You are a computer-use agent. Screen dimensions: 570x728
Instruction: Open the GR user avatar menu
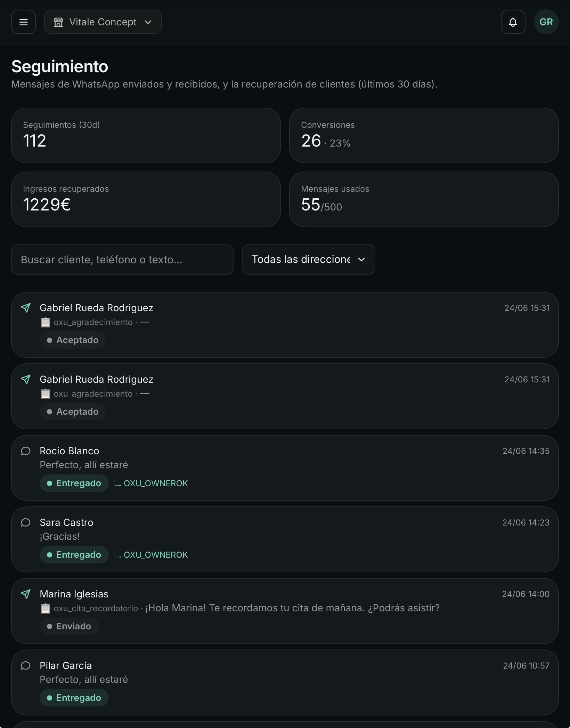click(546, 22)
